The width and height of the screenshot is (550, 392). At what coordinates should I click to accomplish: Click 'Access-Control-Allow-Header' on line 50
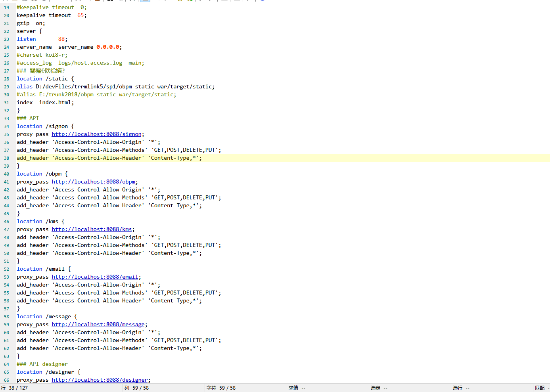[x=98, y=253]
